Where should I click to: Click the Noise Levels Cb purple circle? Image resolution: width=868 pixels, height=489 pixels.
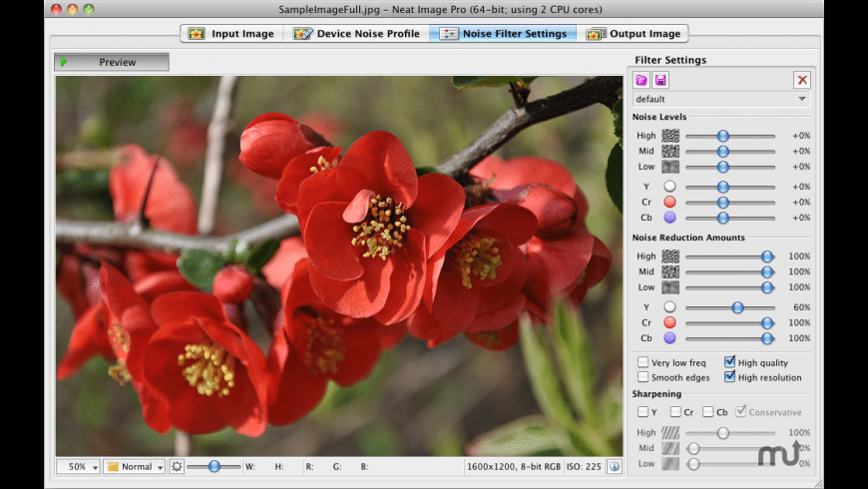click(669, 218)
